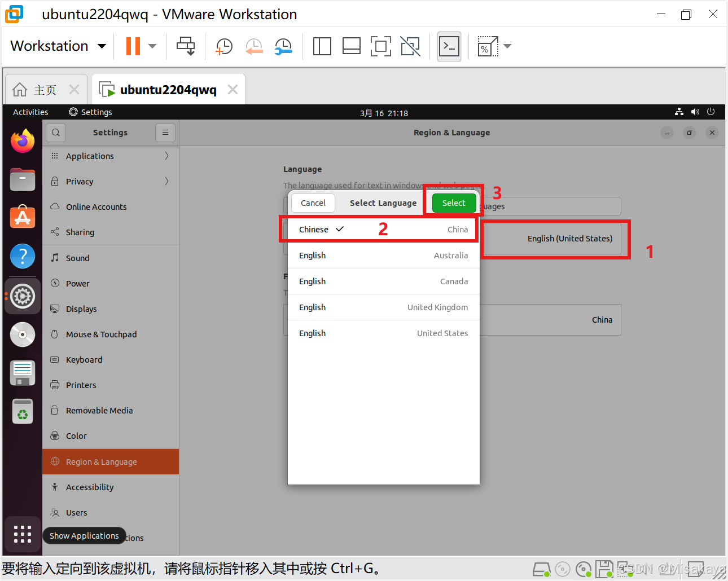Select Region & Language in sidebar
Viewport: 728px width, 581px height.
[x=111, y=462]
